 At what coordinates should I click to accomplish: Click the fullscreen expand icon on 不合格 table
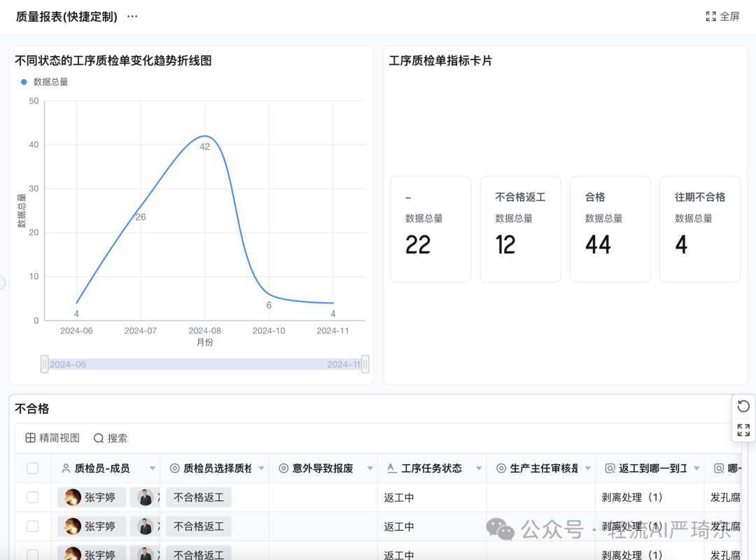[743, 430]
